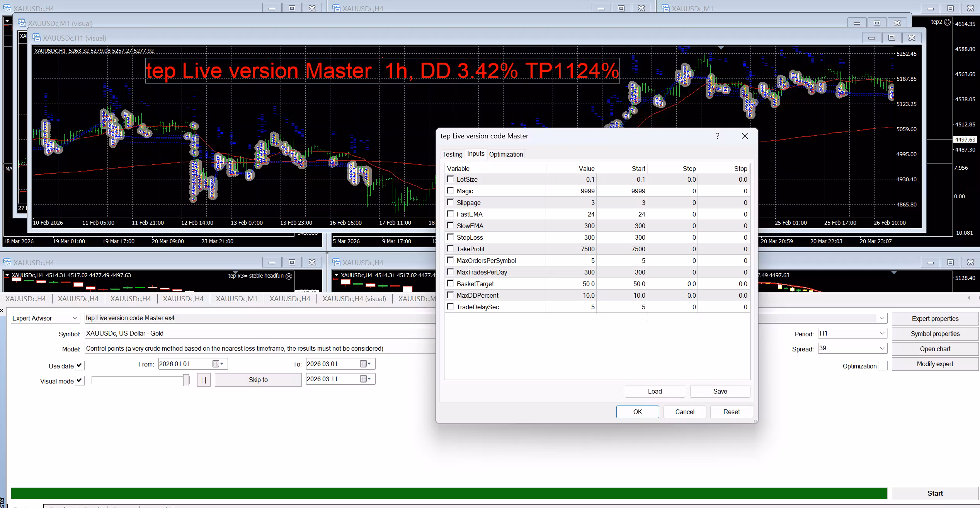Open the Spread value dropdown
Image resolution: width=980 pixels, height=508 pixels.
882,348
